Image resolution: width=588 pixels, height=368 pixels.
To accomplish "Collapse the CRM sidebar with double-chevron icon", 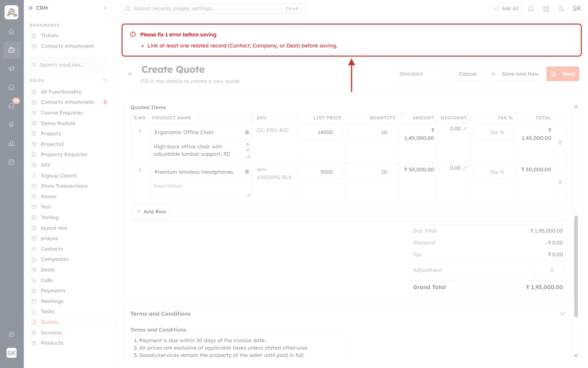I will click(x=105, y=8).
